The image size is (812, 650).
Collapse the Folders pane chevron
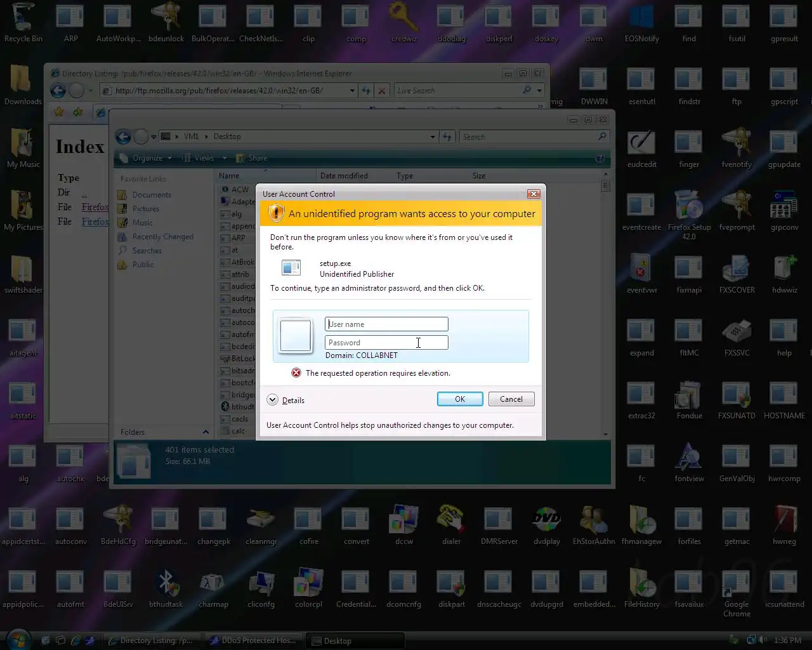click(206, 432)
